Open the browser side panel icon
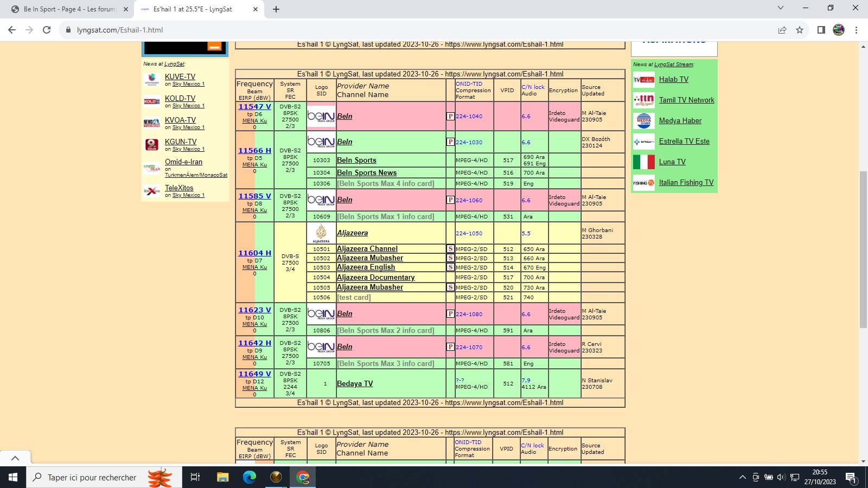868x488 pixels. pos(821,30)
